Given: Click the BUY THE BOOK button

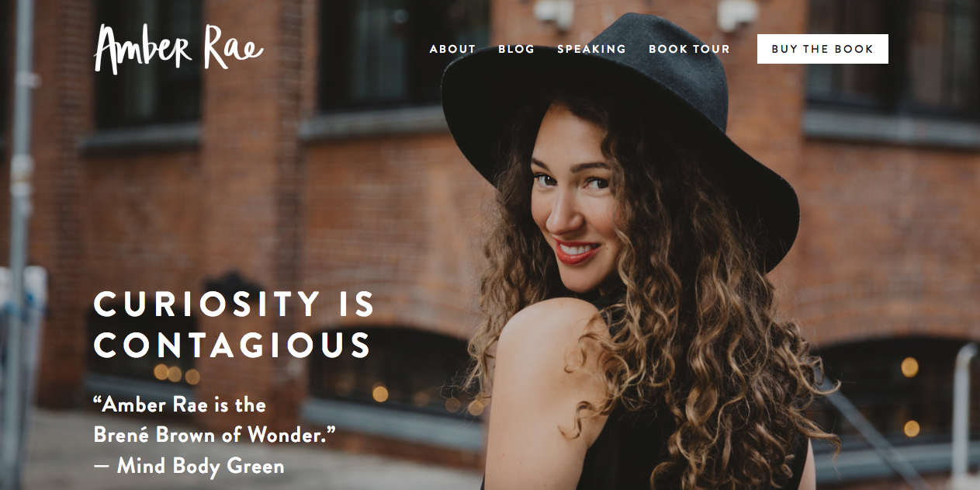Looking at the screenshot, I should pos(822,49).
